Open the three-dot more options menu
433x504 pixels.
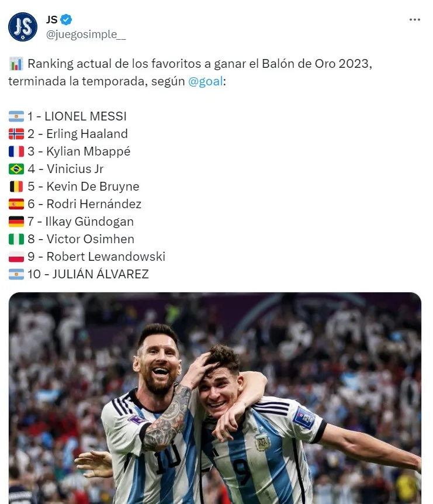414,20
